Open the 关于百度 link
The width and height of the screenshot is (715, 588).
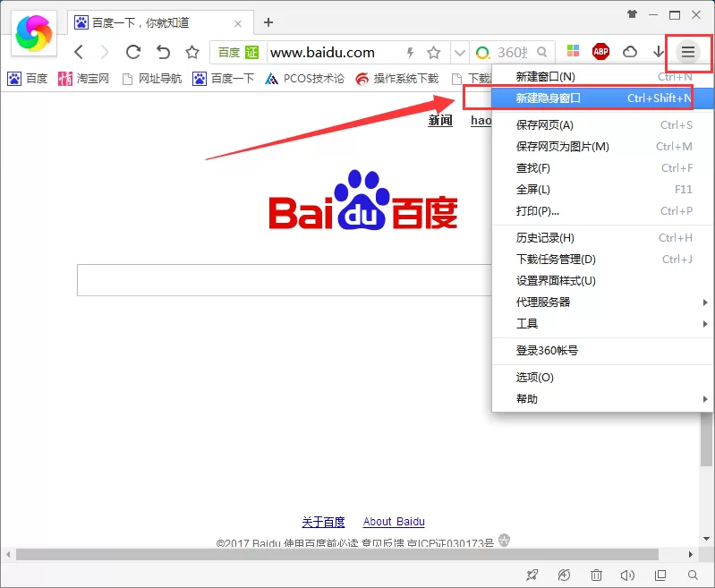point(323,522)
